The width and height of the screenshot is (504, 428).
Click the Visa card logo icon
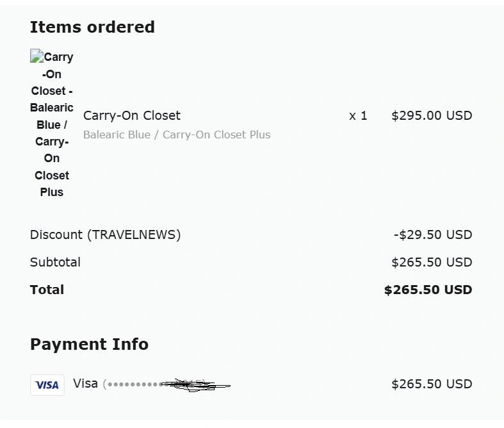47,384
